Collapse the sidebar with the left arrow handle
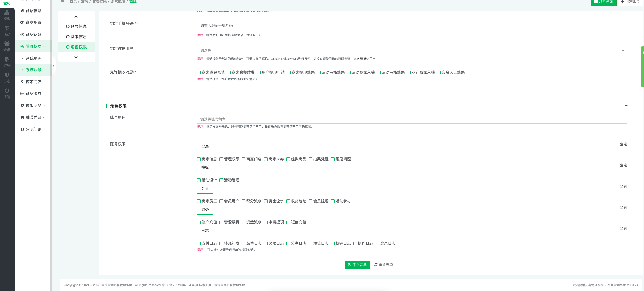644x291 pixels. 54,66
